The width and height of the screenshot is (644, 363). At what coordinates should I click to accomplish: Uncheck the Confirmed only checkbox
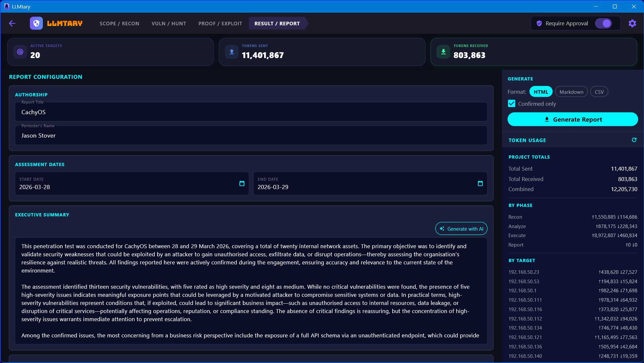click(512, 103)
